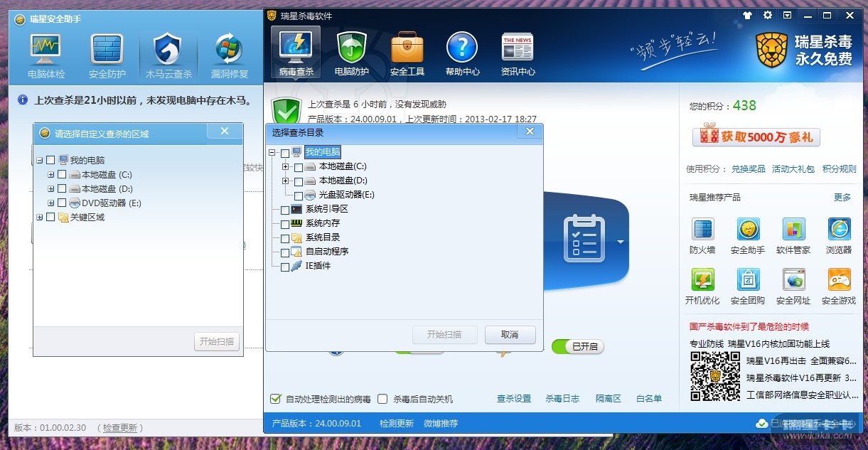This screenshot has height=450, width=868.
Task: Collapse 我的电脑 in 选择查杀目录 tree
Action: pos(272,153)
